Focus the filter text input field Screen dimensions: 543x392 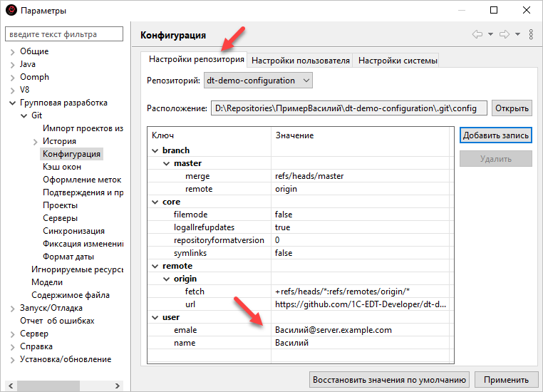tap(64, 34)
